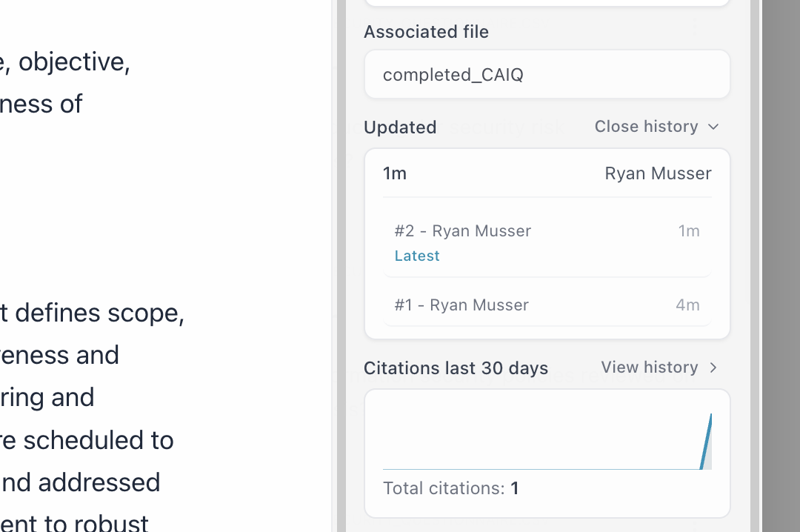Click the chevron next to View history
Screen dimensions: 800x532
713,367
